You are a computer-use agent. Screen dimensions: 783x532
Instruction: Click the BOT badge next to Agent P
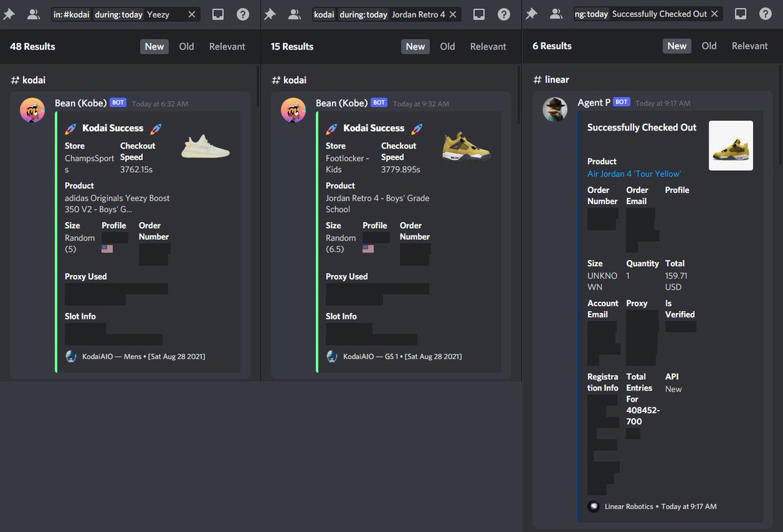[x=622, y=102]
